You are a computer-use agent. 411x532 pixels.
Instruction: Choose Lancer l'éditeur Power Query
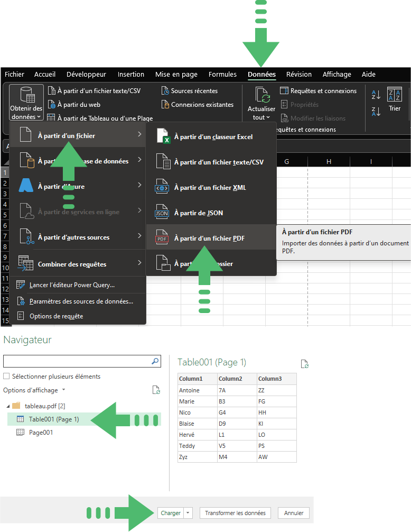[x=72, y=285]
